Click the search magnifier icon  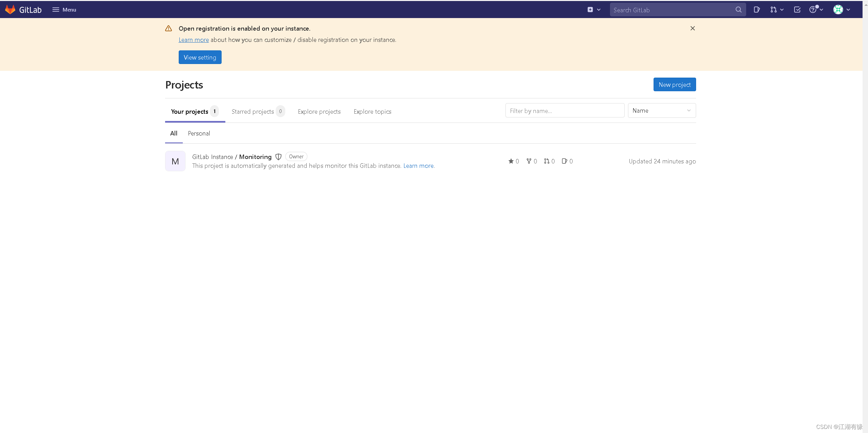(738, 10)
